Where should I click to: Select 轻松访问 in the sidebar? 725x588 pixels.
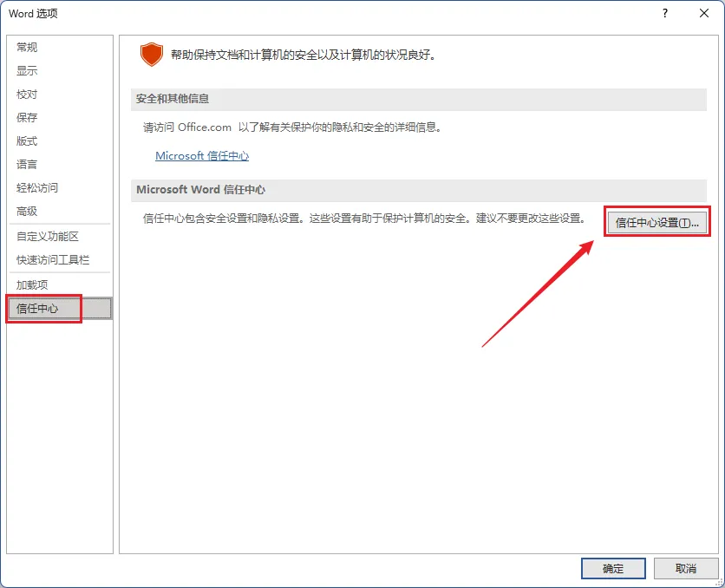[59, 187]
